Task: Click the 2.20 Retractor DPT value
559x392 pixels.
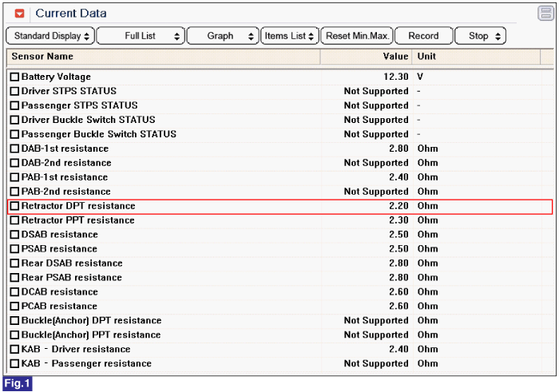Action: (398, 206)
